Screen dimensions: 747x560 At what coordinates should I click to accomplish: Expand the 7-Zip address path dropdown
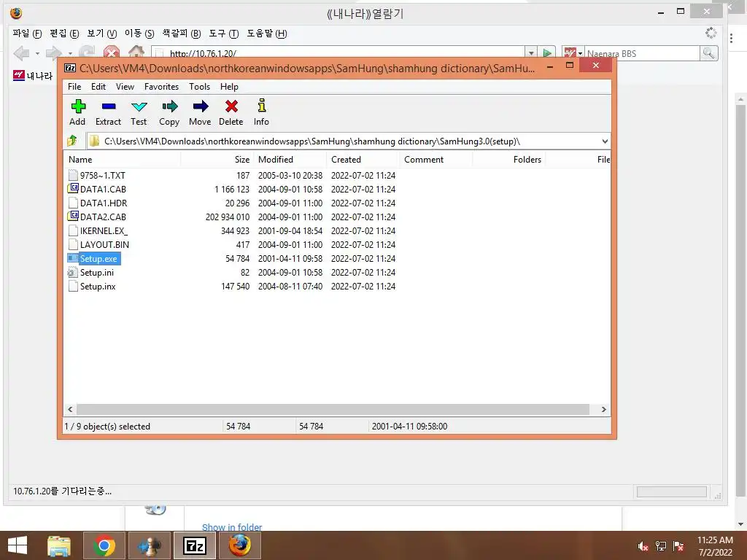605,141
